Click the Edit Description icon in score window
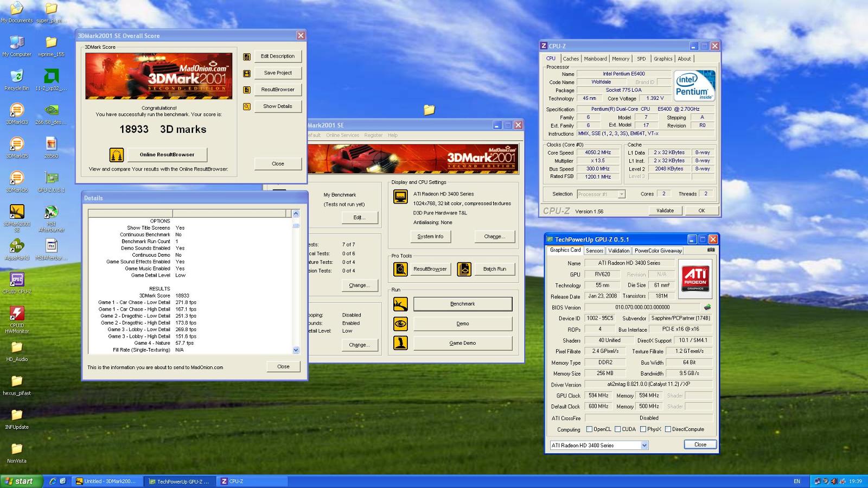 coord(247,56)
